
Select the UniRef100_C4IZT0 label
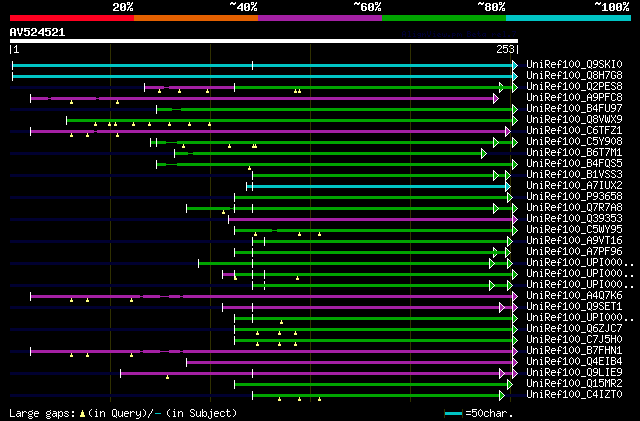click(x=574, y=395)
